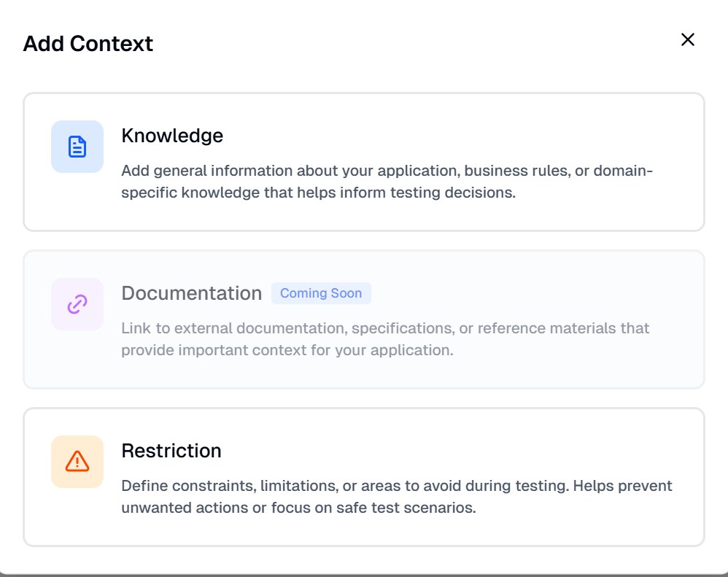Viewport: 728px width, 577px height.
Task: Close the Add Context dialog
Action: tap(687, 39)
